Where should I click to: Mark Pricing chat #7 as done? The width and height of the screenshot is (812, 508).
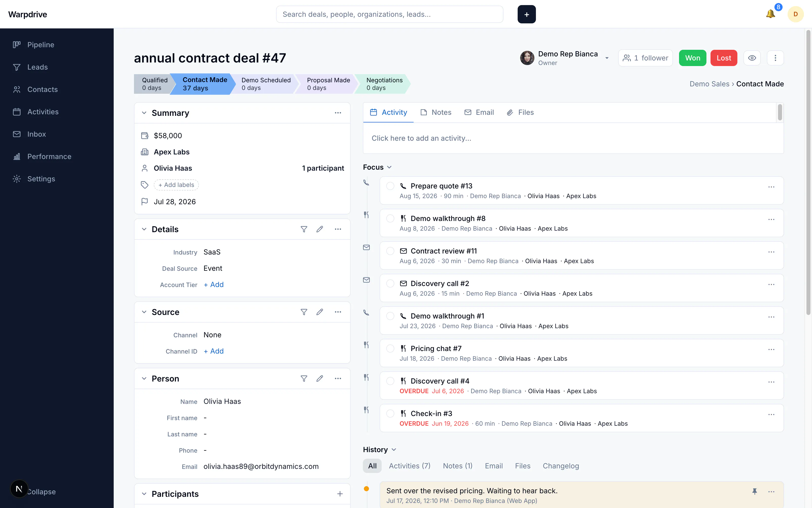(x=390, y=349)
